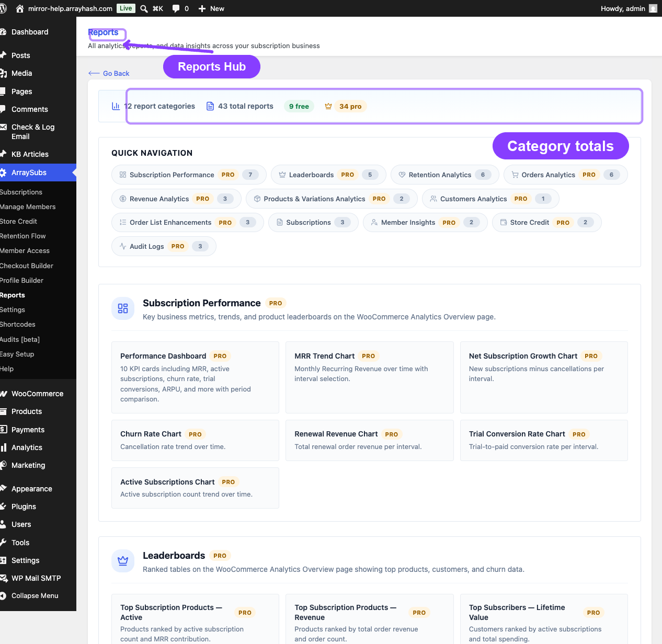Click the Leaderboards section crown icon

tap(123, 561)
